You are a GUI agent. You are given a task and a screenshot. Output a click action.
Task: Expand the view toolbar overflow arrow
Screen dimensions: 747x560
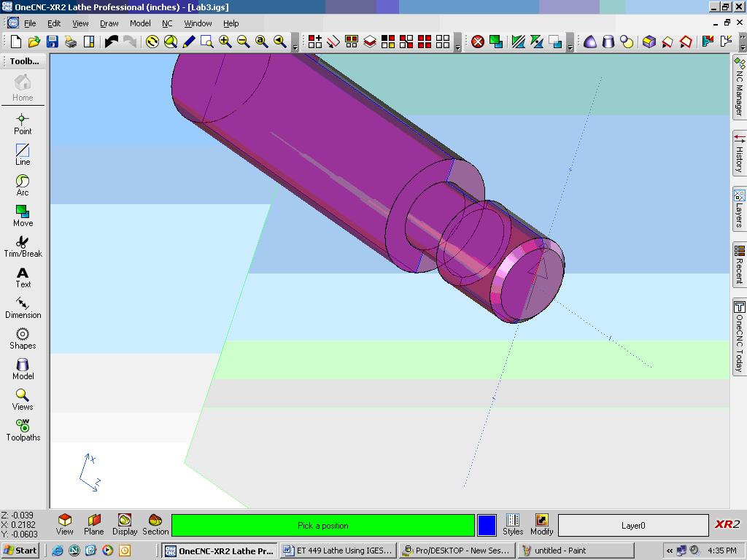pyautogui.click(x=295, y=47)
